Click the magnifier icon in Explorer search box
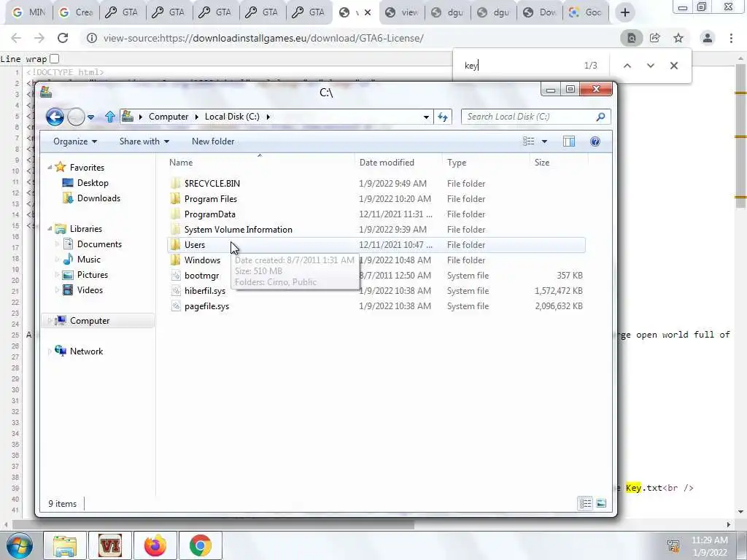 [601, 117]
